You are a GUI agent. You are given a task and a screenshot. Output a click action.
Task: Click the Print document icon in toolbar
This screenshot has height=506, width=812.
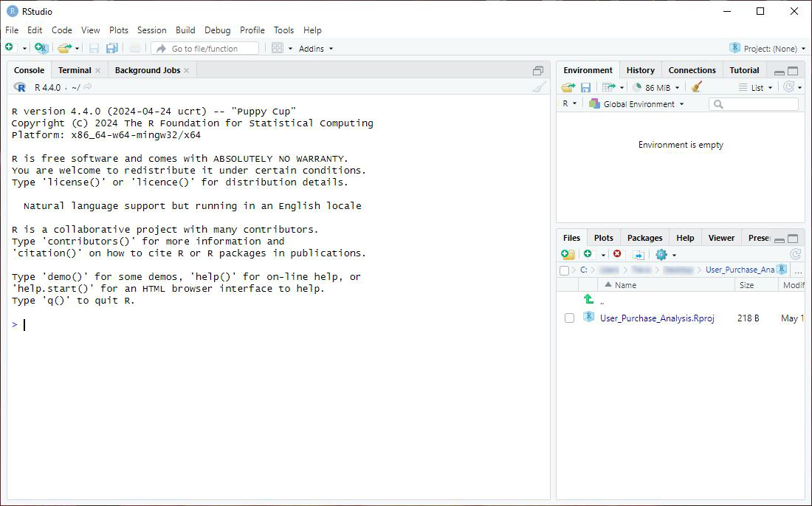coord(134,48)
